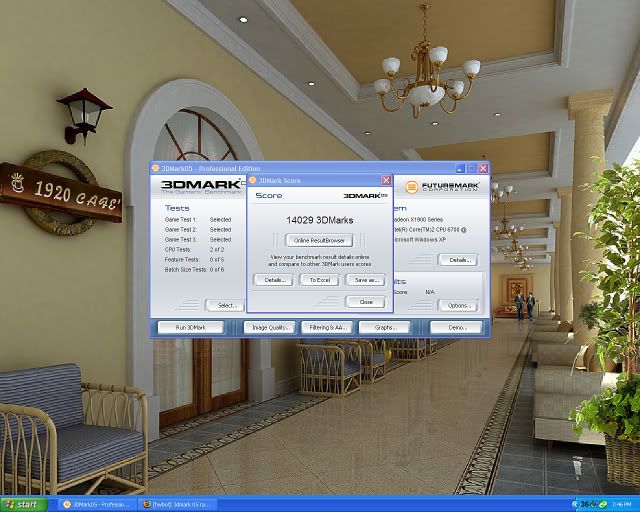Click the 'Batch Size Tests:' row label
This screenshot has width=640, height=512.
tap(186, 269)
